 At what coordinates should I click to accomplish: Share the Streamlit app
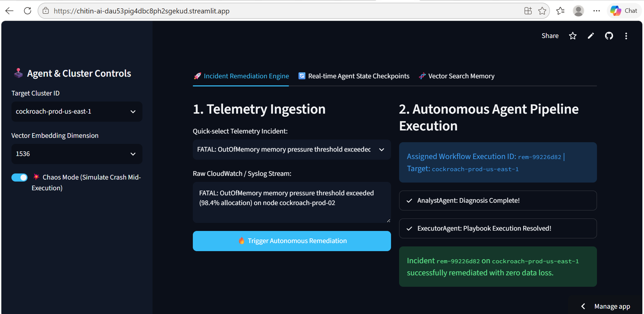[x=550, y=36]
